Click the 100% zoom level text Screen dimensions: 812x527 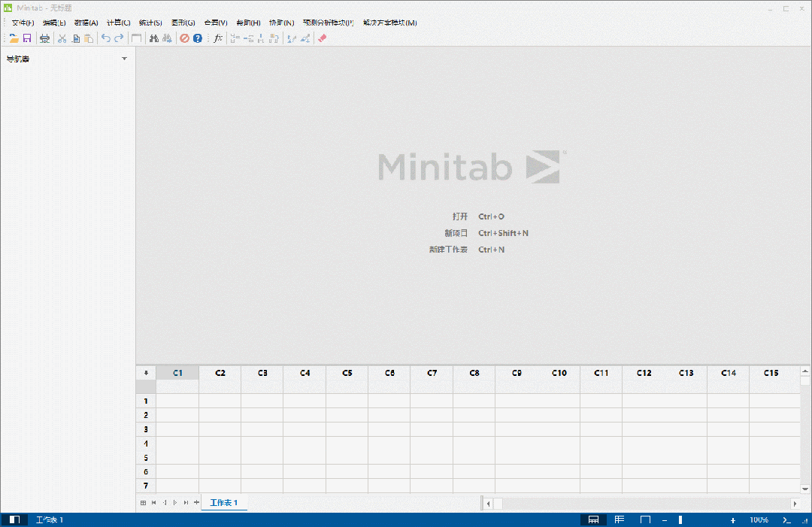point(759,519)
